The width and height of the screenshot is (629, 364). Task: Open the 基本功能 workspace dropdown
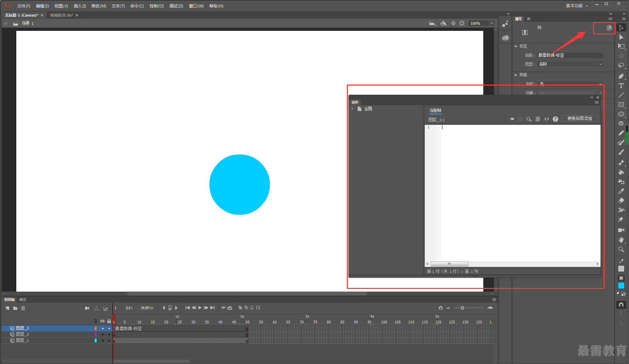576,6
